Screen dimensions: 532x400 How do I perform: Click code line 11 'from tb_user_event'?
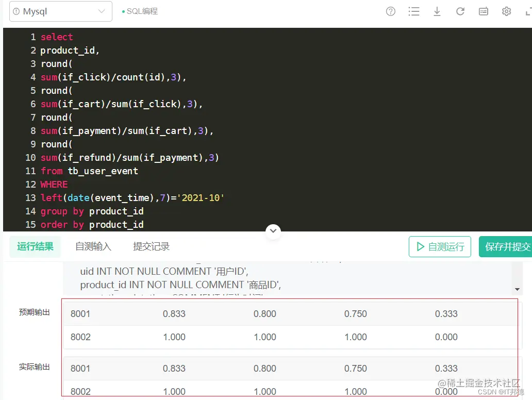click(89, 171)
